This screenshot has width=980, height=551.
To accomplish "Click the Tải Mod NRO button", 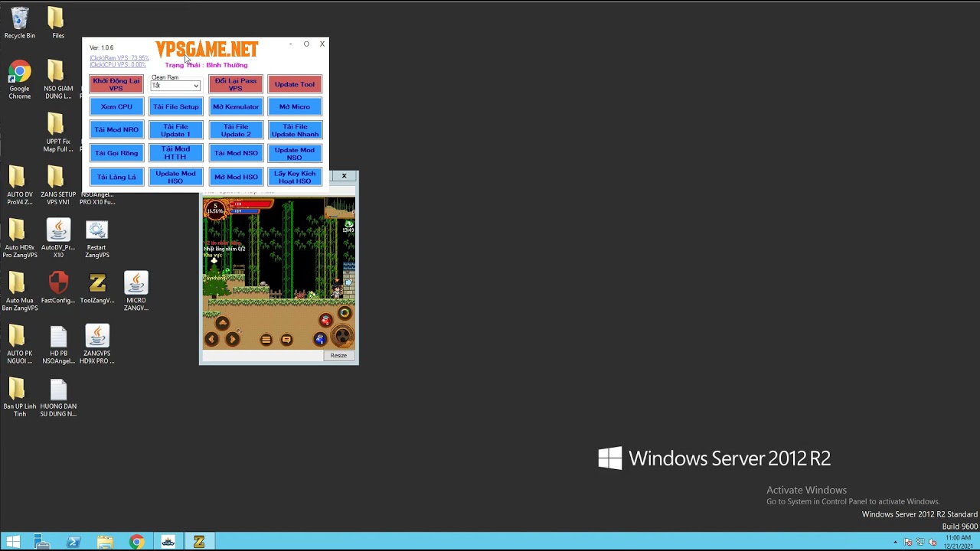I will (x=116, y=130).
